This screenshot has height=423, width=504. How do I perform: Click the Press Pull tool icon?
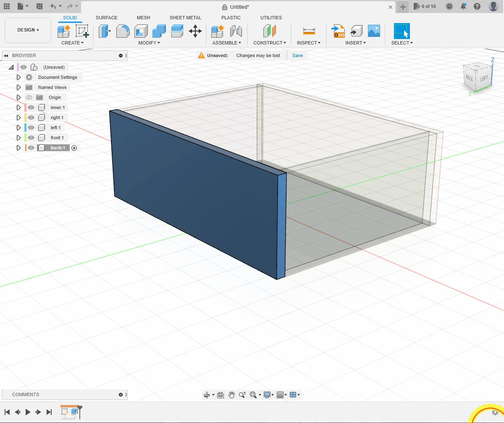[105, 31]
